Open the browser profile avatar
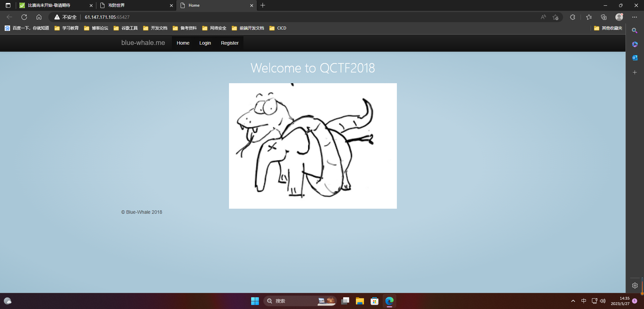Image resolution: width=644 pixels, height=309 pixels. coord(619,17)
